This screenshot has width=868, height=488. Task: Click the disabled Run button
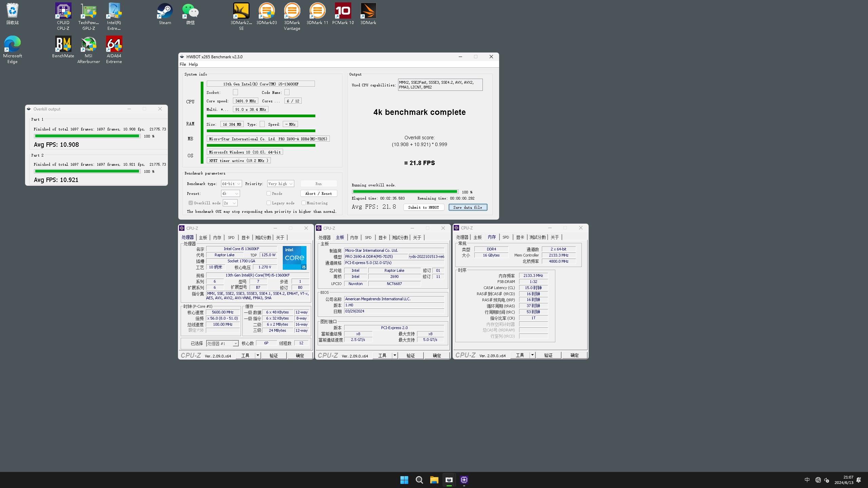coord(318,184)
